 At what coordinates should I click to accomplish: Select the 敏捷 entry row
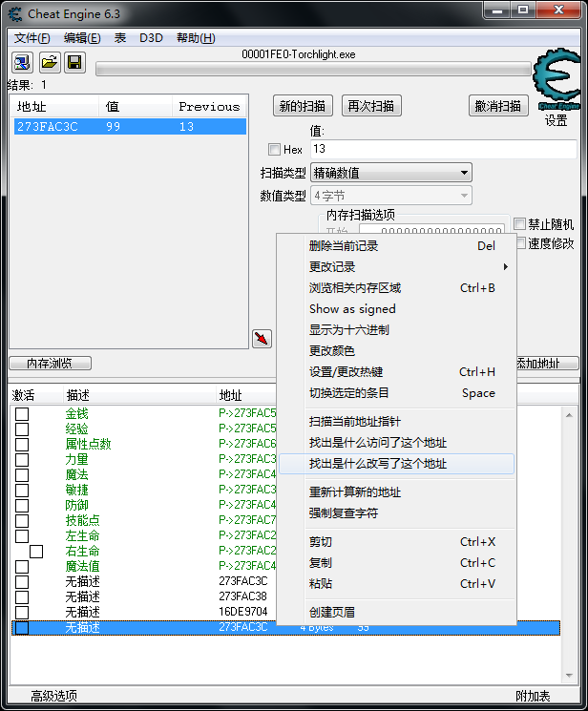click(145, 491)
